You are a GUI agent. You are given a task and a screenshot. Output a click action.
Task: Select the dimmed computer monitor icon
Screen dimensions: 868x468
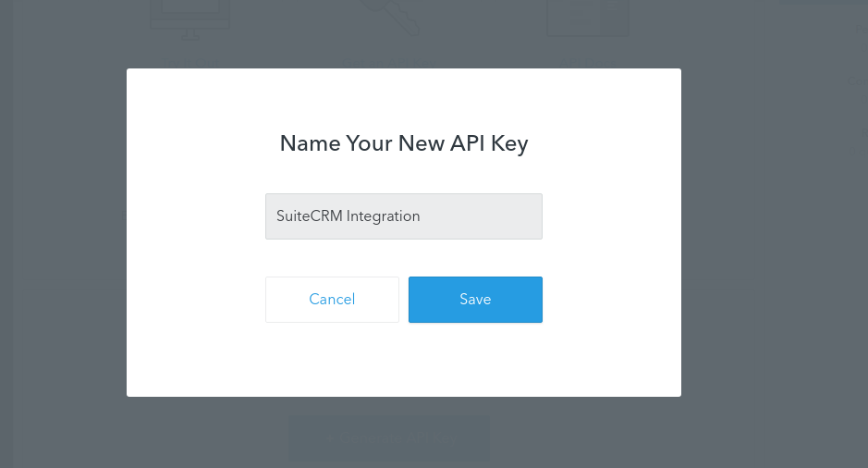(189, 20)
